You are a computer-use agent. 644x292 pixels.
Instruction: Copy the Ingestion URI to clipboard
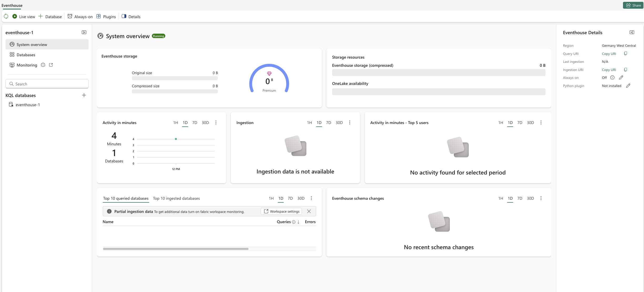point(626,70)
